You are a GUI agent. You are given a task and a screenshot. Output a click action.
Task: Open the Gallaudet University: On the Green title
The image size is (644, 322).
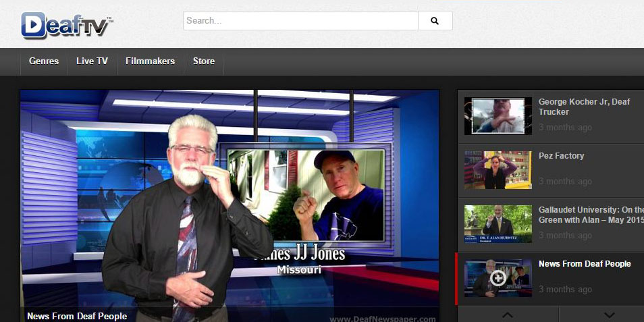[x=591, y=215]
